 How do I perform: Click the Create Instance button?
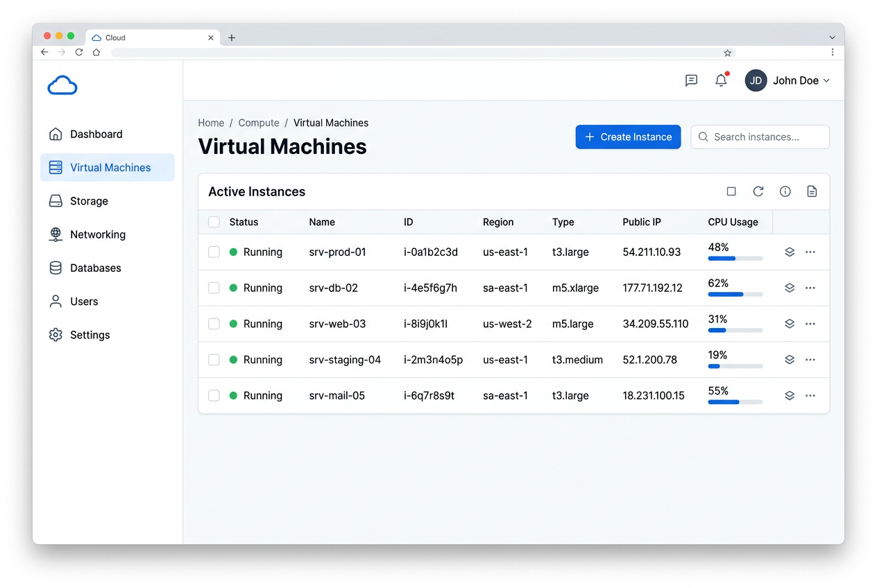point(629,137)
